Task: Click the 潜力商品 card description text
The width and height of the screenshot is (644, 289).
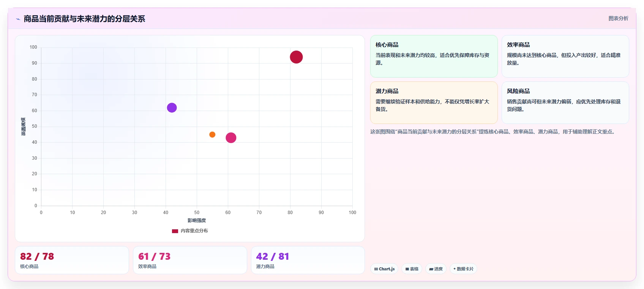Action: click(x=432, y=105)
